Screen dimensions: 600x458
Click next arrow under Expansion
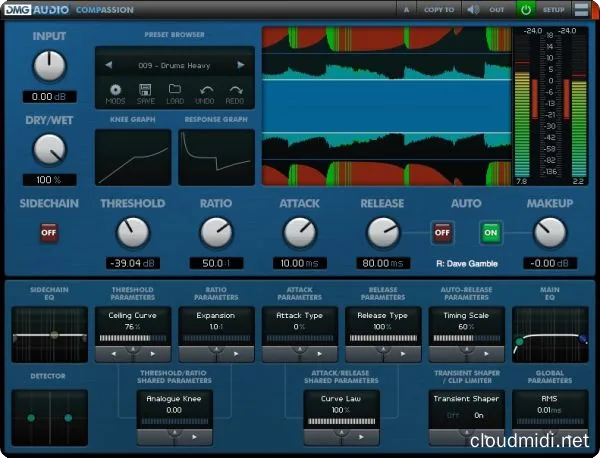point(236,354)
